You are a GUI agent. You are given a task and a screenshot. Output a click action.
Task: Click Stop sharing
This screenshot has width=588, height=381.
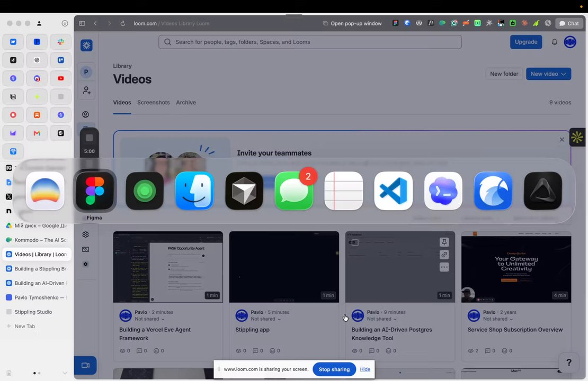pos(334,369)
